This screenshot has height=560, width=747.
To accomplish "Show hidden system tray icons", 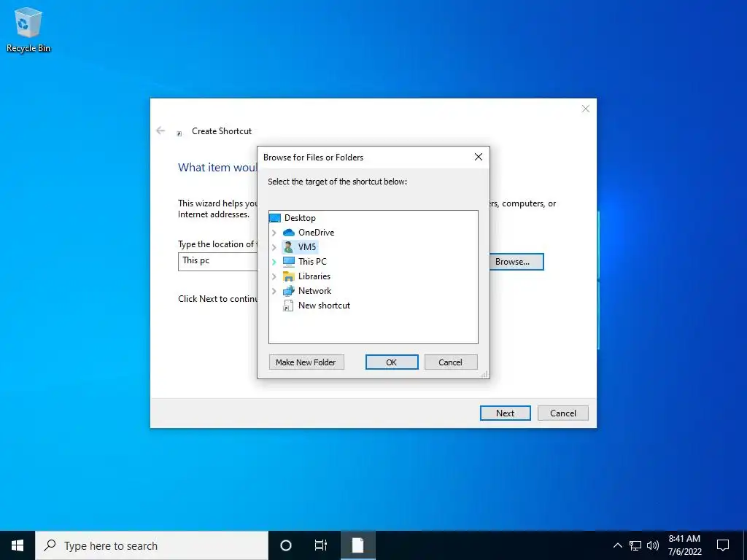I will (617, 545).
